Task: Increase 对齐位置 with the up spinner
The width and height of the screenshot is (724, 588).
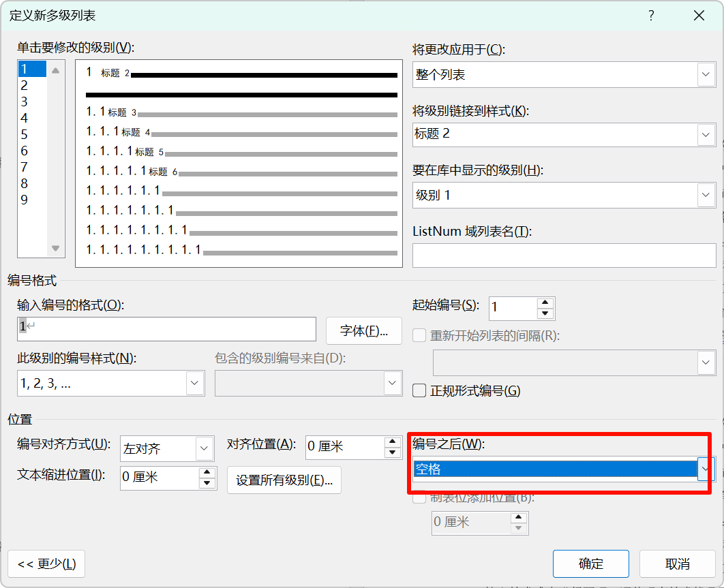Action: point(392,442)
